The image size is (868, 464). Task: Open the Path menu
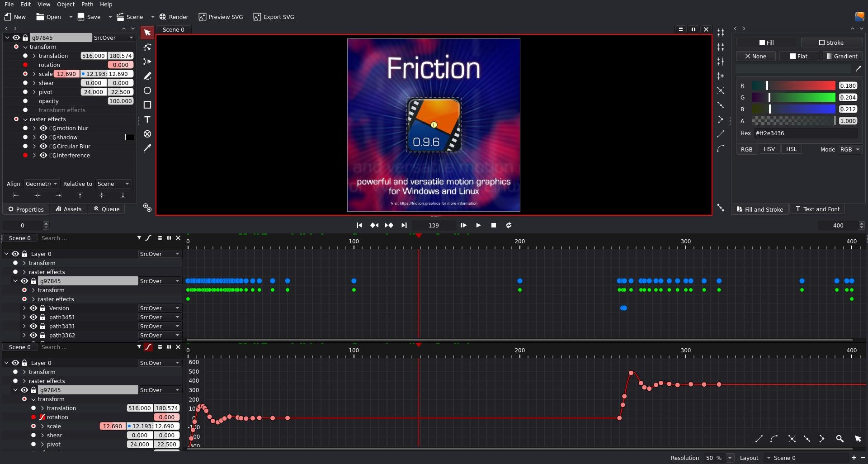pos(87,5)
